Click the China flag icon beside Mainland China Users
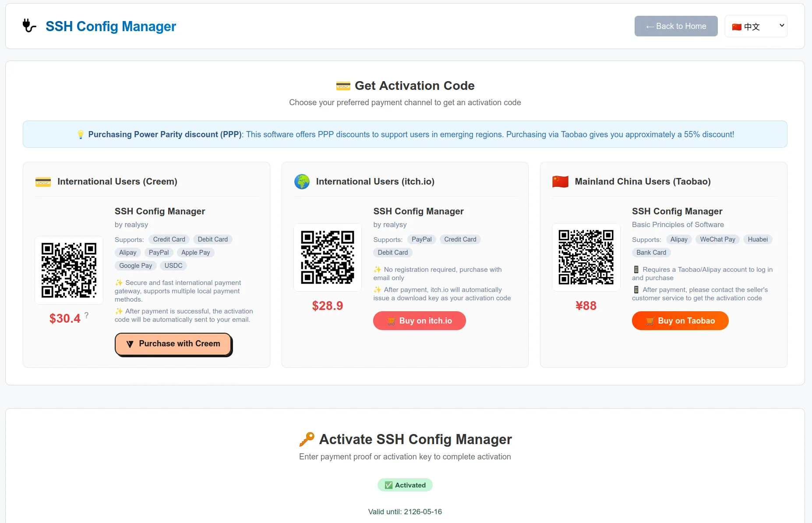The width and height of the screenshot is (812, 523). 560,181
